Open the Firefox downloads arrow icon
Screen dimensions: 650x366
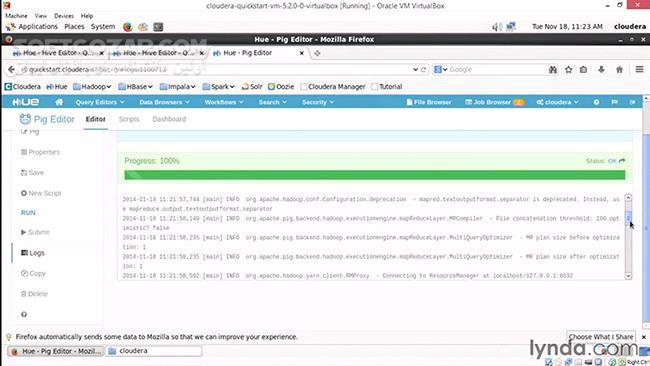[x=601, y=70]
